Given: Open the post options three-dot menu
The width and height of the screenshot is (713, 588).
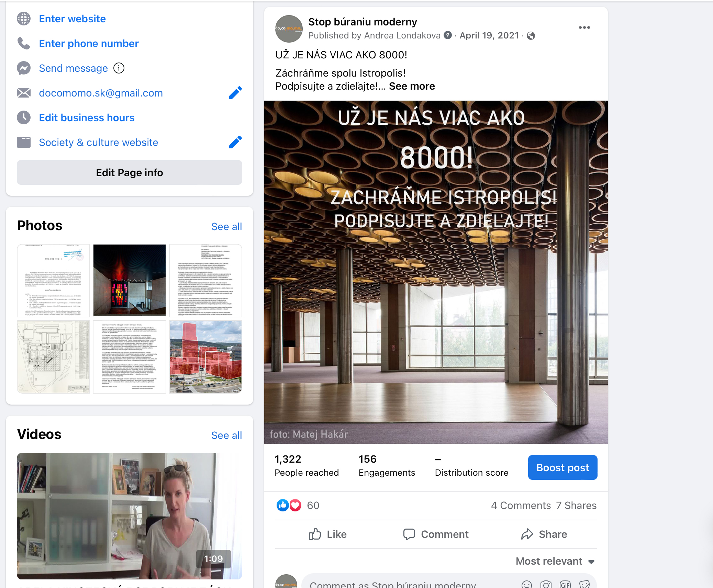Looking at the screenshot, I should [584, 27].
